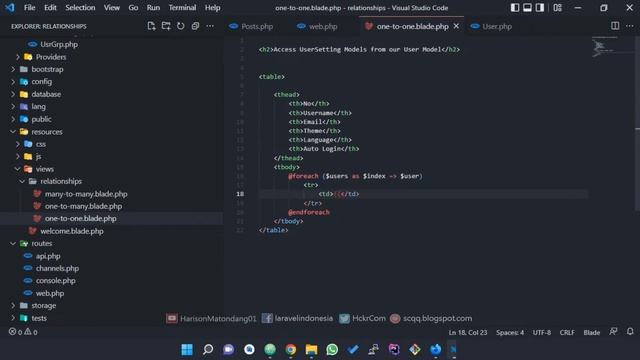Refresh the Explorer file tree
This screenshot has height=360, width=640.
coord(180,26)
